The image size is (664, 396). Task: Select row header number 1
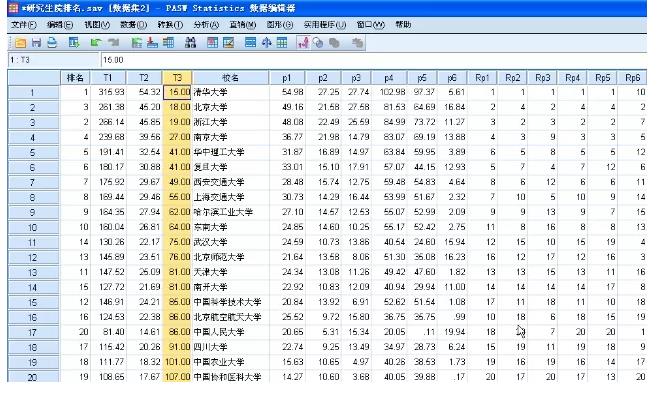point(33,93)
